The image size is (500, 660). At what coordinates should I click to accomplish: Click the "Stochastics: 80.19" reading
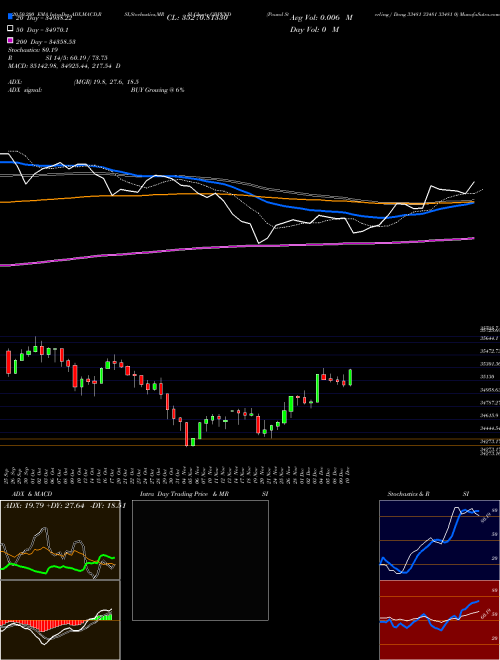32,50
